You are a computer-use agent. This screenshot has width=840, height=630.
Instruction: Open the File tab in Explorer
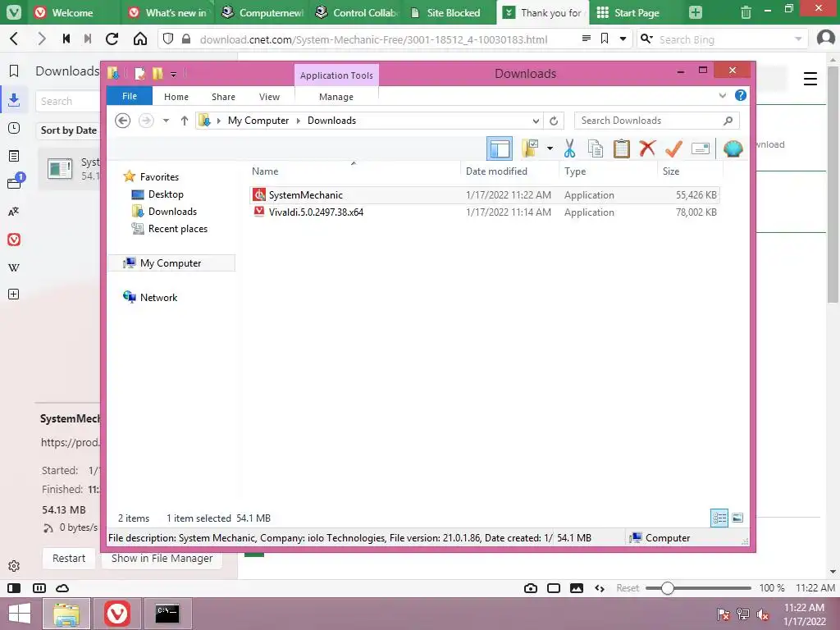pos(130,96)
